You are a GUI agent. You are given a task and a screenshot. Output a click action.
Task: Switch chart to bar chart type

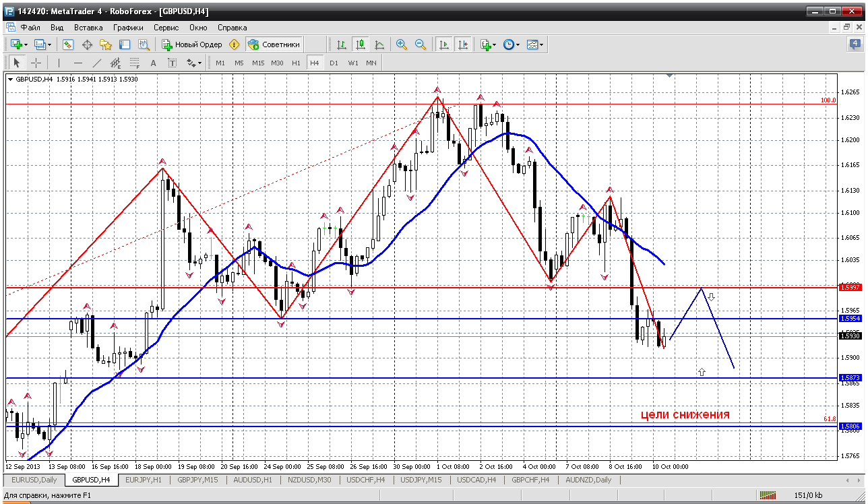pyautogui.click(x=342, y=44)
